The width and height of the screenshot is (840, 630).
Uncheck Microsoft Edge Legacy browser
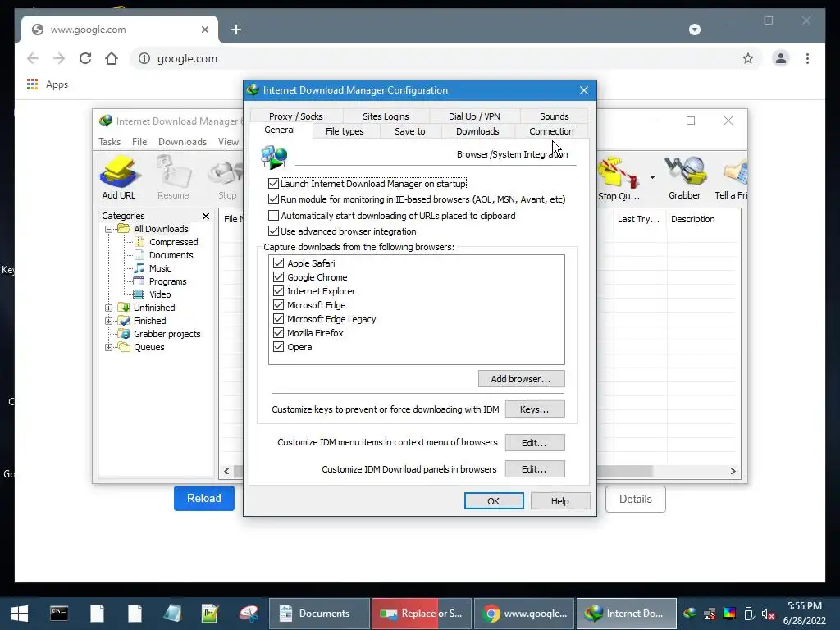click(278, 319)
